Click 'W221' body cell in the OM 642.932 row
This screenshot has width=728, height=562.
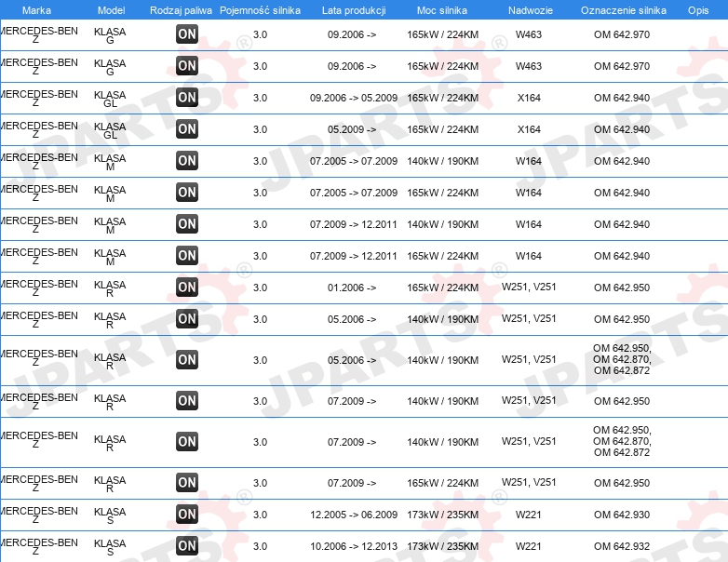529,546
